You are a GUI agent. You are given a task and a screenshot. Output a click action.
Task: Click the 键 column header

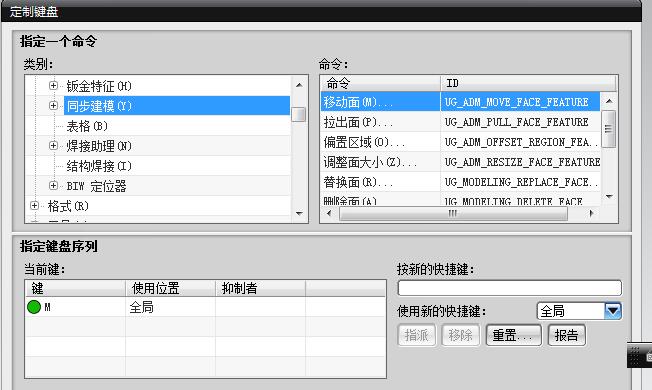(76, 288)
